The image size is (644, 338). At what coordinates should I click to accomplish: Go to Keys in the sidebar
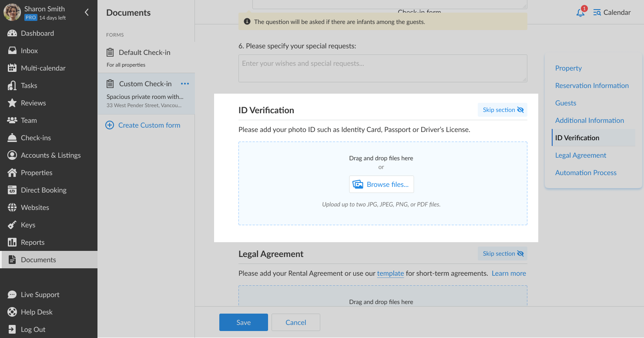[x=28, y=225]
